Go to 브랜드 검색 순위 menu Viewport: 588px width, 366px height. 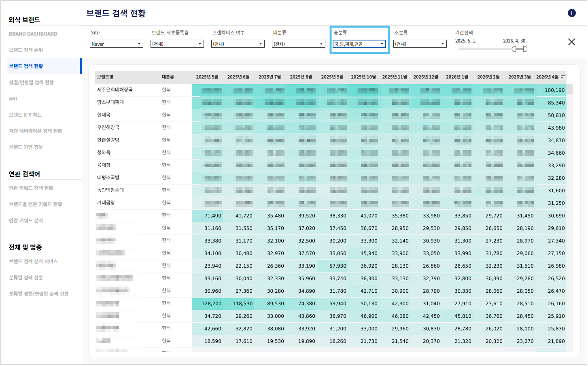pos(26,50)
